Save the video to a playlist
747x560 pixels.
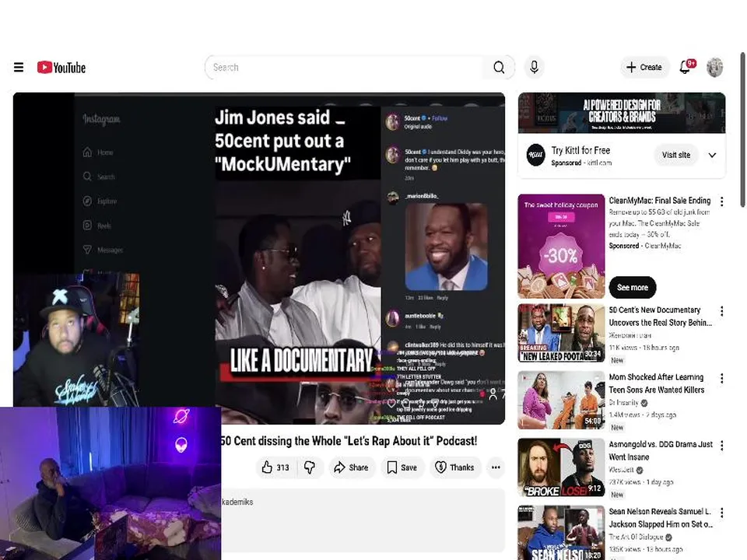pos(402,467)
